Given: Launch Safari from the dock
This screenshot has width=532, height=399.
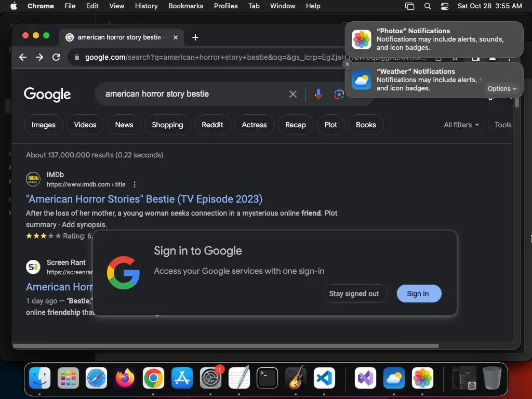Looking at the screenshot, I should (96, 378).
